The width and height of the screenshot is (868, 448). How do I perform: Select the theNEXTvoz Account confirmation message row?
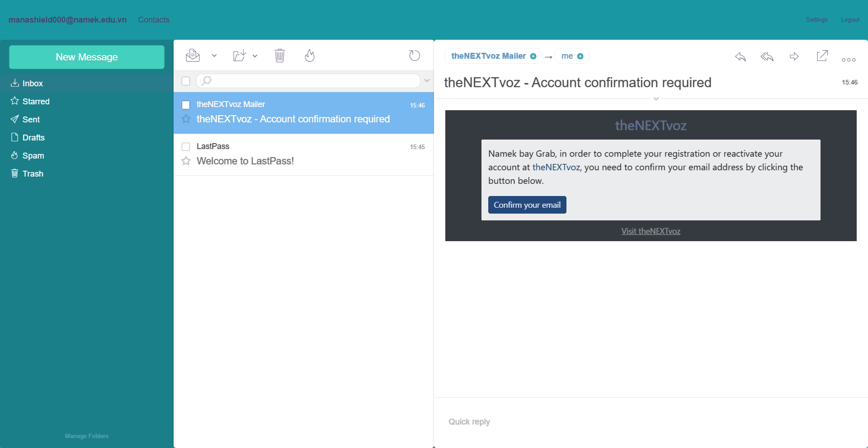(304, 113)
